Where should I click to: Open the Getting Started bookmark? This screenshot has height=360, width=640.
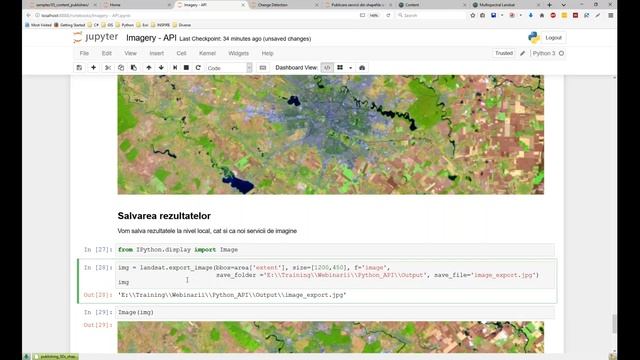(70, 25)
